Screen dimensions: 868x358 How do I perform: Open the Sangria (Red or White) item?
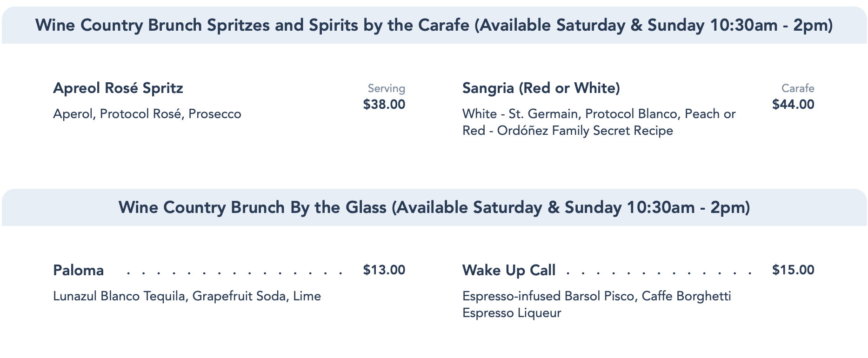(541, 88)
